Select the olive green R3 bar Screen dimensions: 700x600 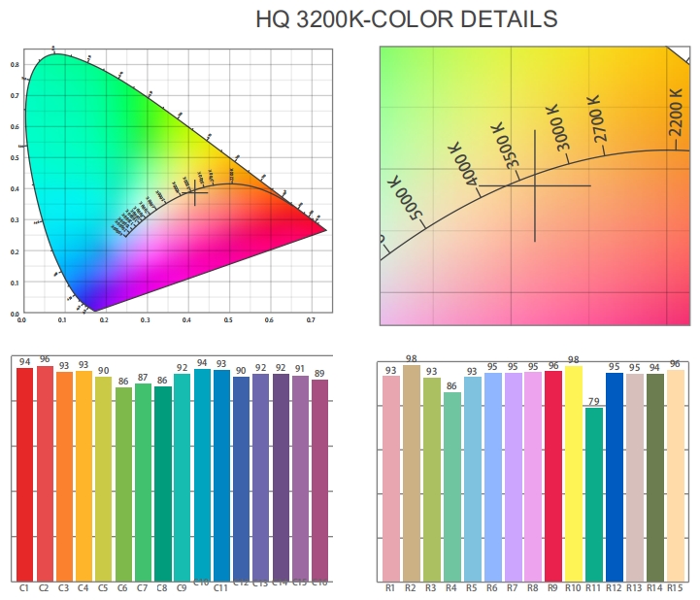click(432, 480)
